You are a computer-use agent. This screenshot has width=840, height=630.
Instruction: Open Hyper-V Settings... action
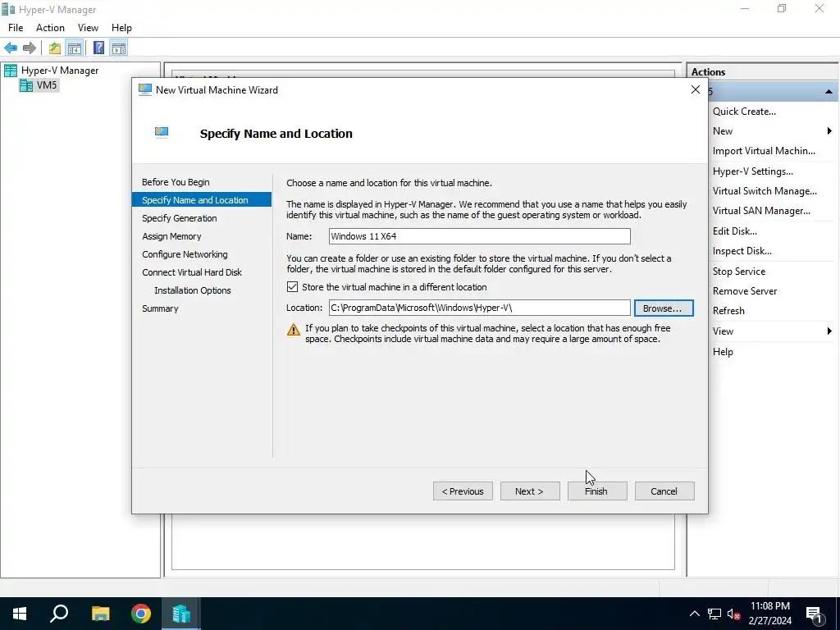(x=753, y=171)
